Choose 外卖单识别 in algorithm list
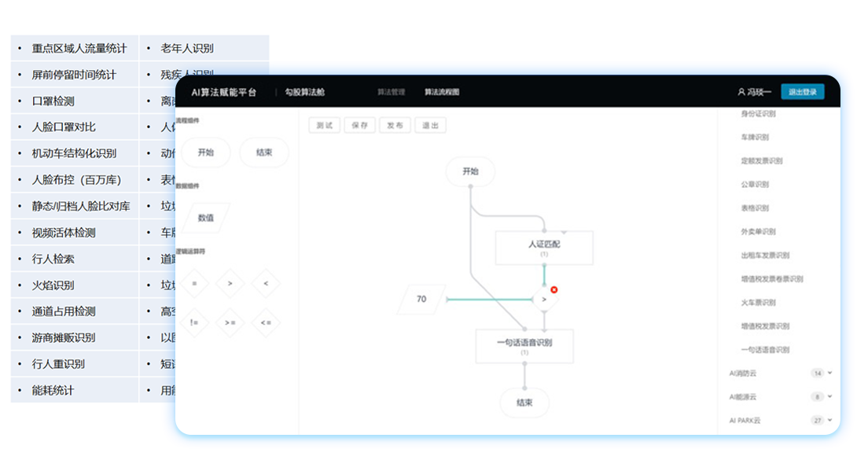Screen dimensions: 868x471 759,232
